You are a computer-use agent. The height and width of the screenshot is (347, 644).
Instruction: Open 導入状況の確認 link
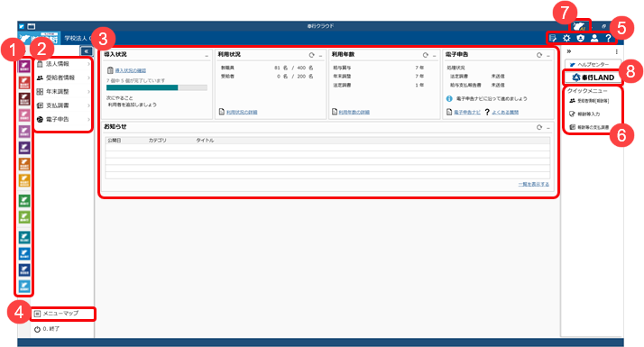point(130,70)
